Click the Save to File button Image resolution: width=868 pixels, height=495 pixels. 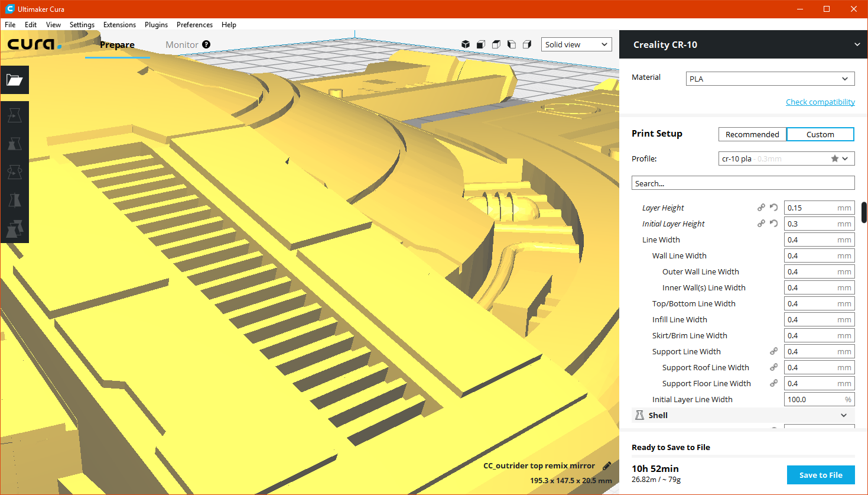[821, 475]
